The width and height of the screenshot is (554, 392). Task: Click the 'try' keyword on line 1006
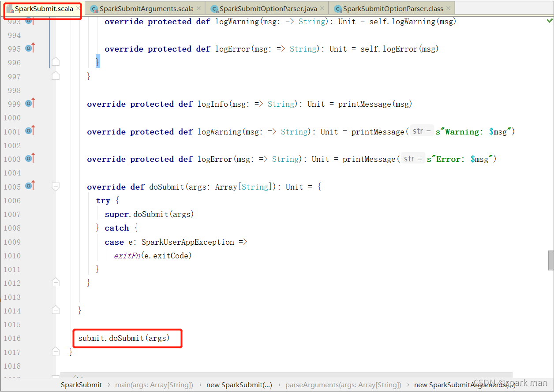(x=103, y=201)
